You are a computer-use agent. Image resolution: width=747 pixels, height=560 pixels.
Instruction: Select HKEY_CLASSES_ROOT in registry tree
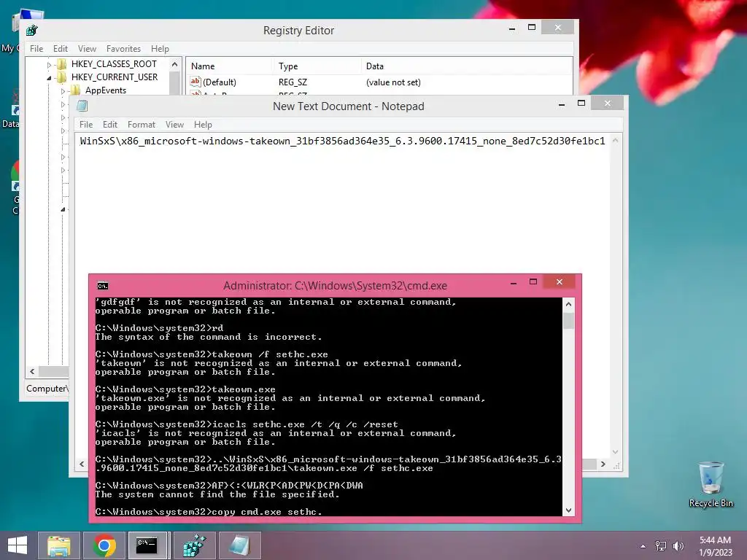tap(114, 64)
